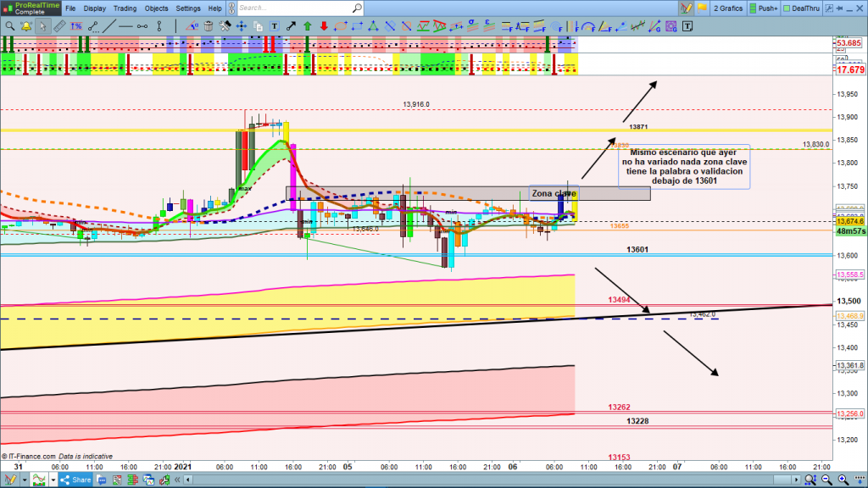The width and height of the screenshot is (868, 488).
Task: Open the Objects menu
Action: click(x=157, y=8)
